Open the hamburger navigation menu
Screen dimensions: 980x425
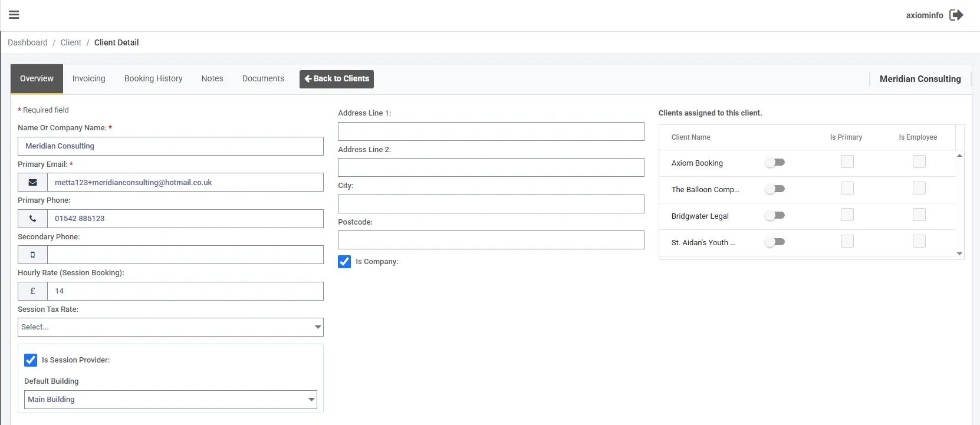[14, 15]
